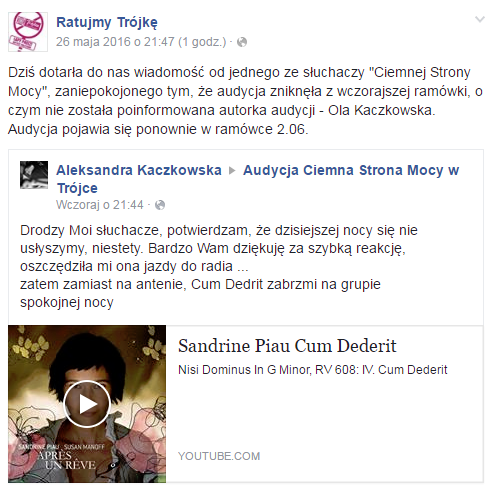Open Aleksandra Kaczkowska's avatar thumbnail
Viewport: 491px width, 486px height.
[34, 175]
